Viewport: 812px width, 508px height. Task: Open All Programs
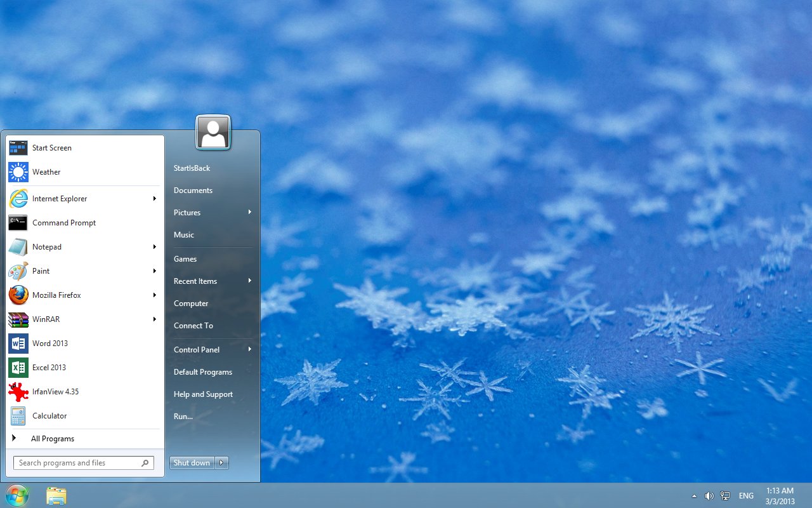coord(53,438)
